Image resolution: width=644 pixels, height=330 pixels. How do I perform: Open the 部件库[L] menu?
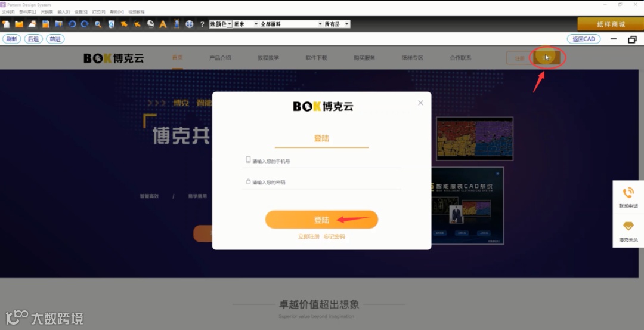click(27, 12)
